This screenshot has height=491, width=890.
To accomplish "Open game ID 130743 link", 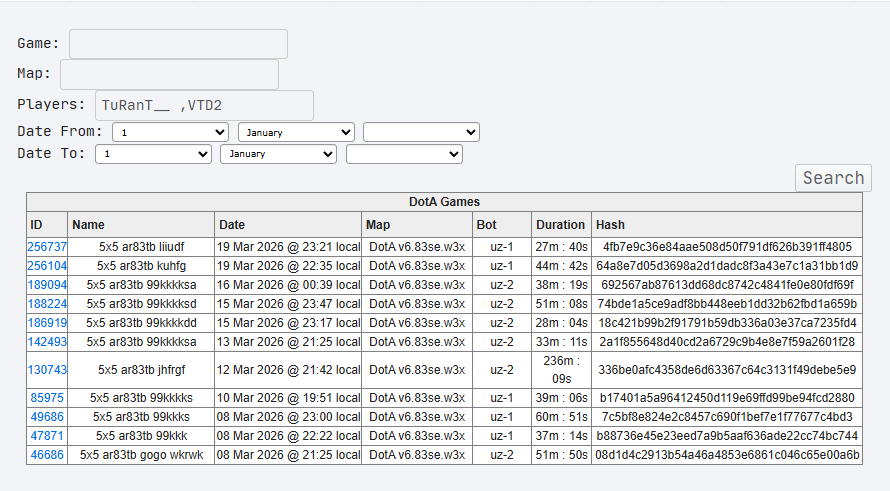I will [47, 370].
